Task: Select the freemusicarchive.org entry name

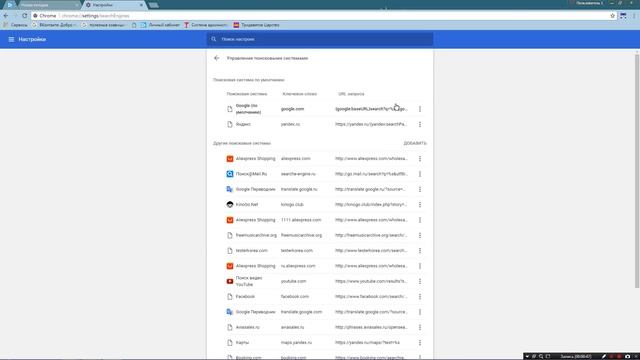Action: coord(256,235)
